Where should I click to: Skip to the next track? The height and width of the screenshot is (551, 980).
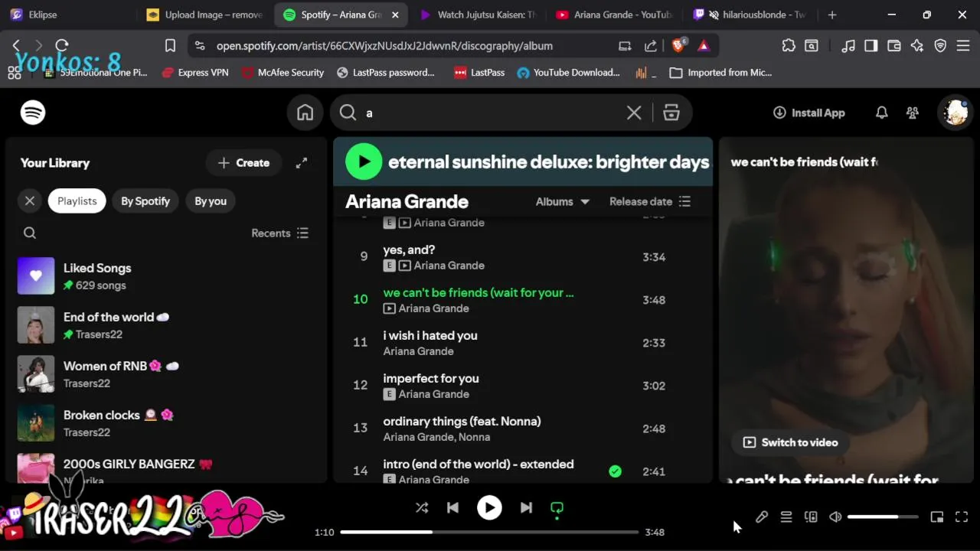pyautogui.click(x=526, y=507)
